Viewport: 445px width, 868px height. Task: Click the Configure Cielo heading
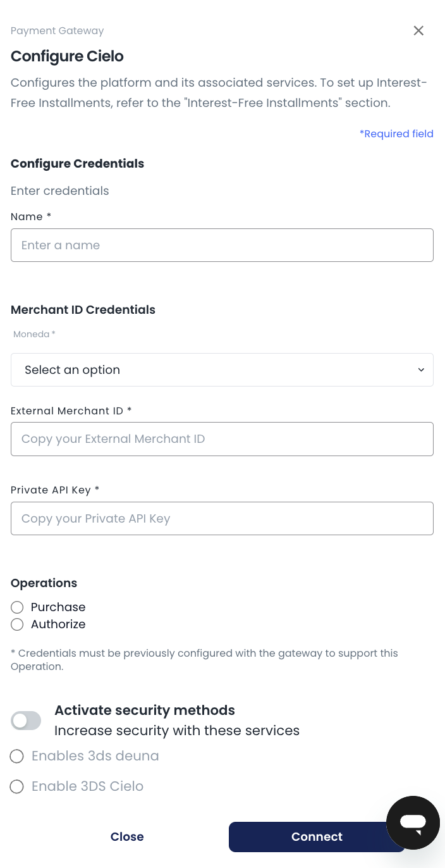tap(67, 56)
